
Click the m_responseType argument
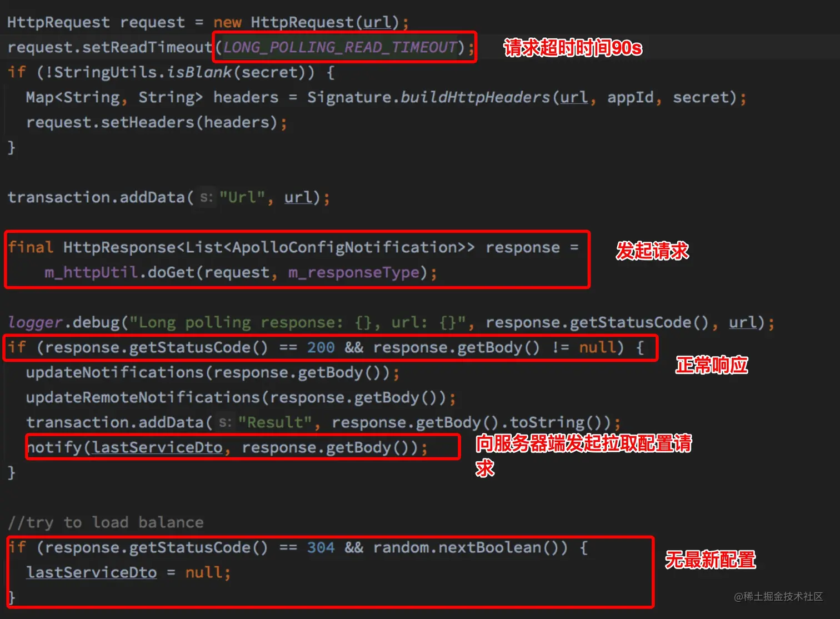353,272
